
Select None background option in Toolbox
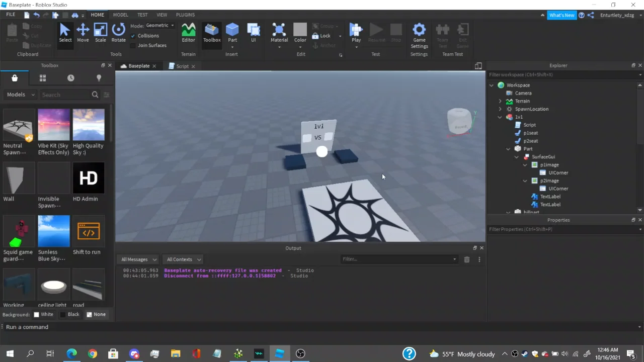[96, 314]
